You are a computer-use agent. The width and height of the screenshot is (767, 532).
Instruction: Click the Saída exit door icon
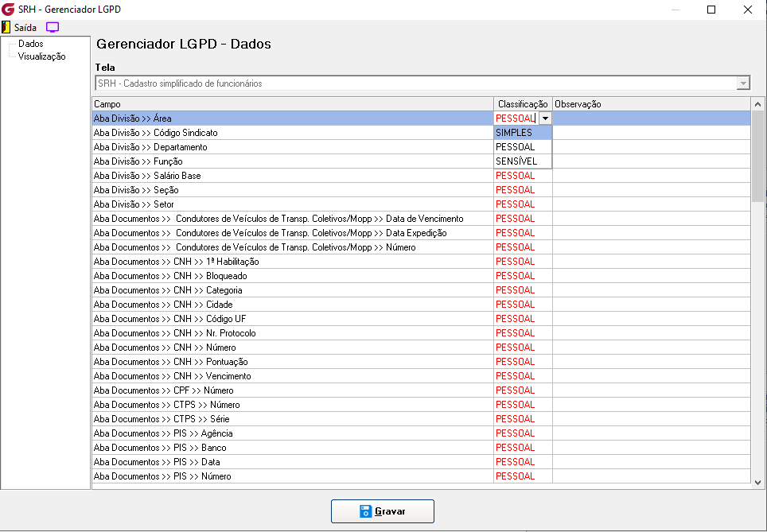pos(6,27)
